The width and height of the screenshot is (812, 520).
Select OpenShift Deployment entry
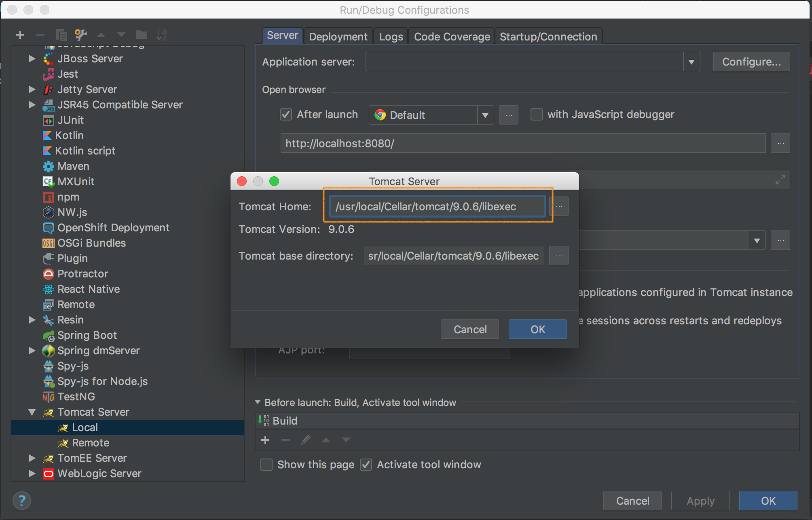(113, 228)
